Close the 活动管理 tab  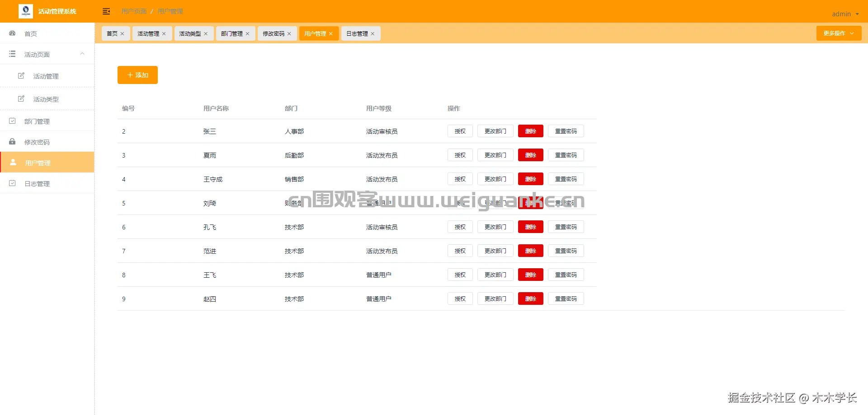164,34
